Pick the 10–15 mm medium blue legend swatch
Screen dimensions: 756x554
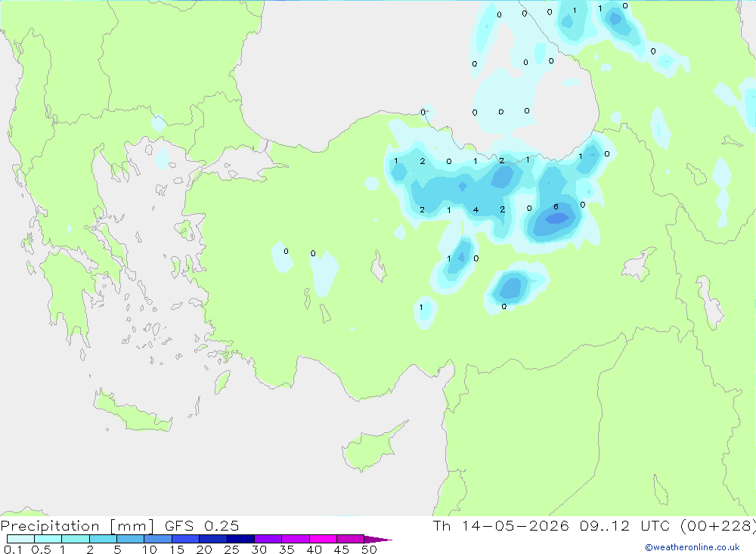click(158, 539)
